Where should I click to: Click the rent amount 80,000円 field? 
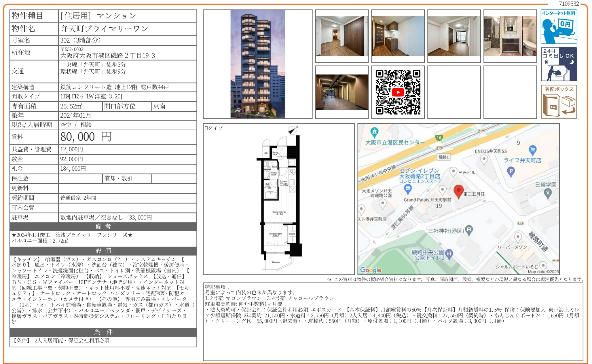click(86, 137)
